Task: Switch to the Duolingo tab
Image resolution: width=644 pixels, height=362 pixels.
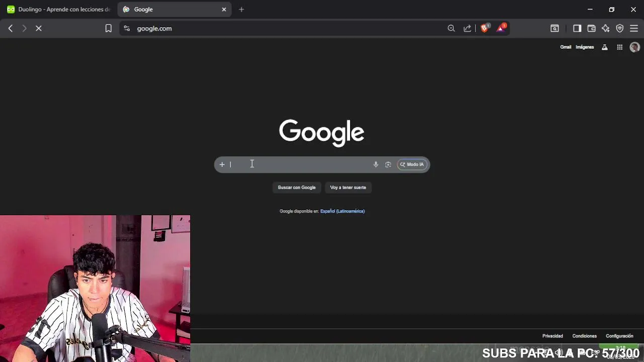Action: (x=58, y=9)
